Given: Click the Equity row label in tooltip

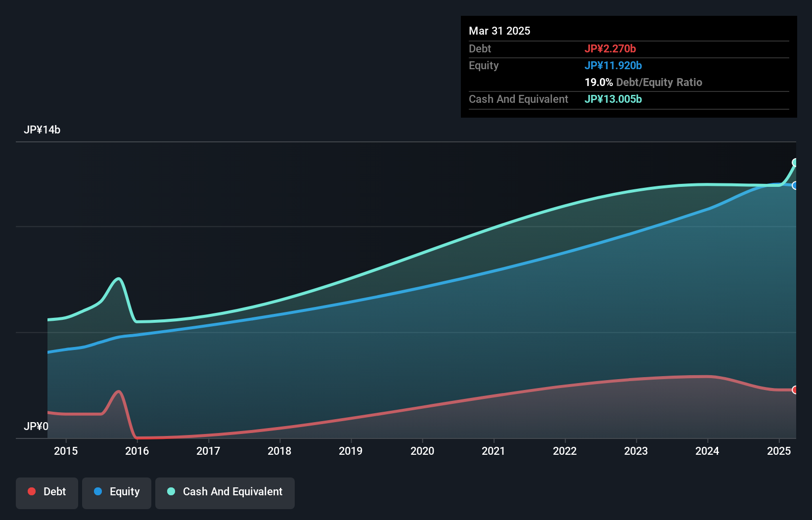Looking at the screenshot, I should point(484,65).
